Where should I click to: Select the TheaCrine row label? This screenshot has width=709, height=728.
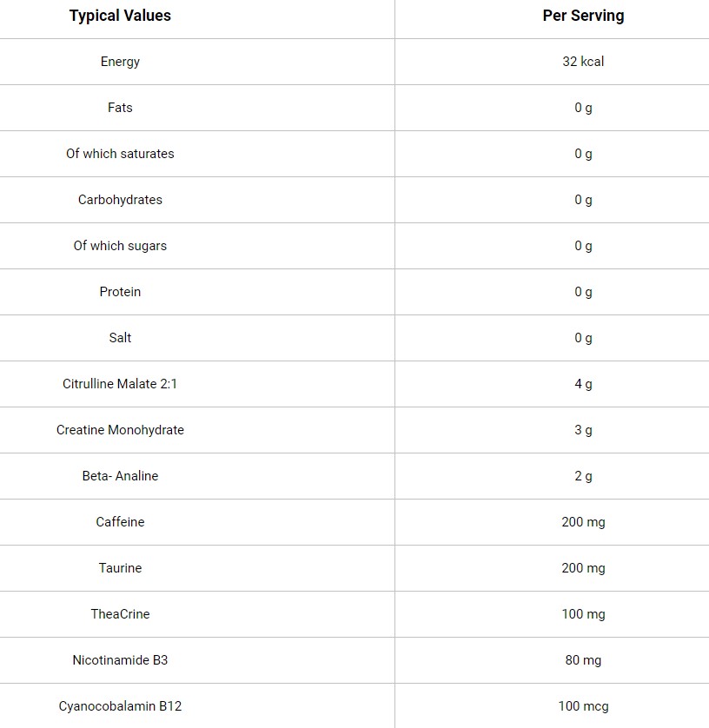tap(120, 614)
